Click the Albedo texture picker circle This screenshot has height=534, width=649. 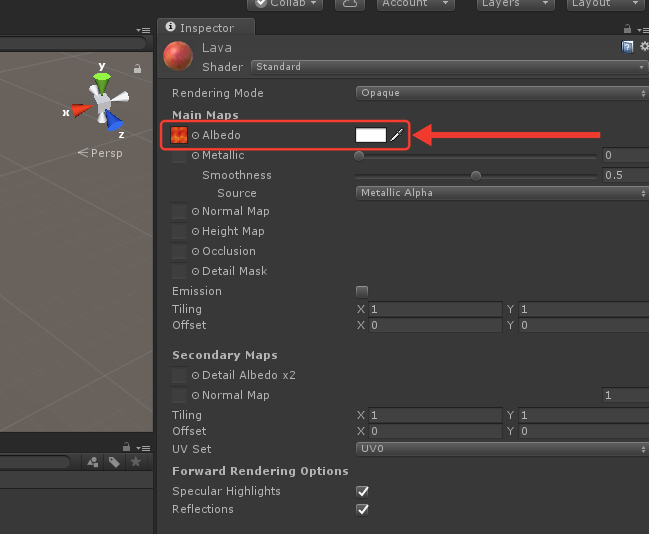click(195, 135)
